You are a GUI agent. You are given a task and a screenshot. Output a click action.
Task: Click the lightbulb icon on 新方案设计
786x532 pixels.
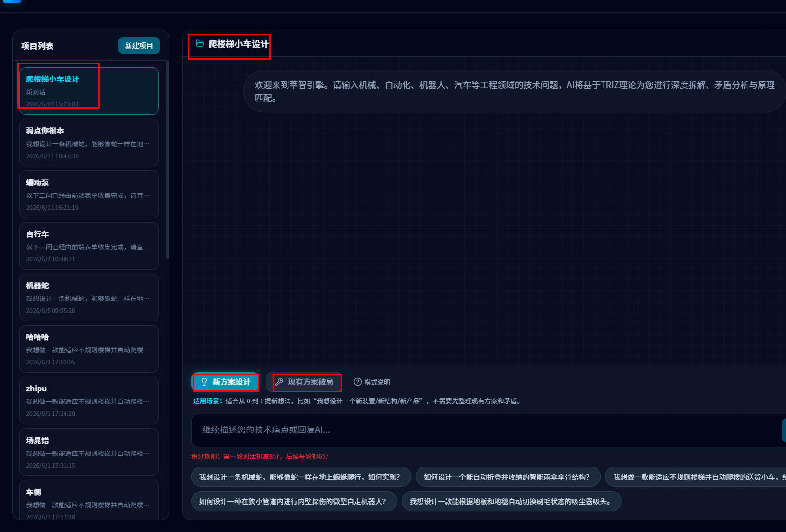pyautogui.click(x=204, y=382)
